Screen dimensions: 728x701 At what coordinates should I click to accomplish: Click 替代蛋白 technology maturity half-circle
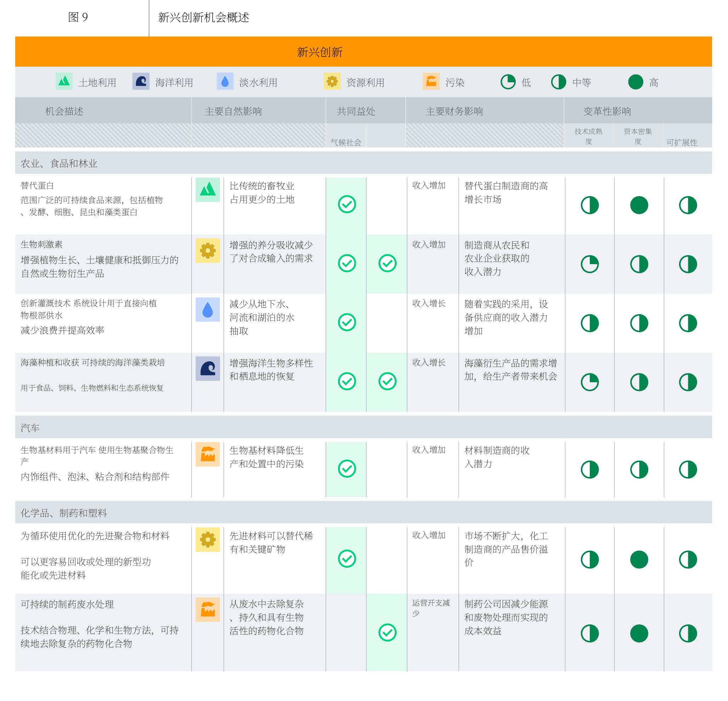[589, 205]
